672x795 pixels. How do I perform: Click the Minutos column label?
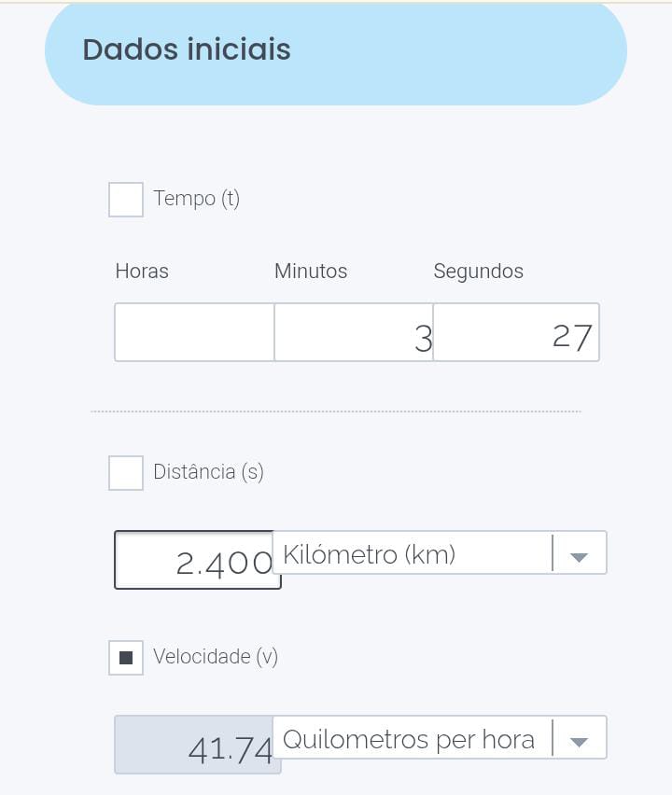pyautogui.click(x=311, y=272)
